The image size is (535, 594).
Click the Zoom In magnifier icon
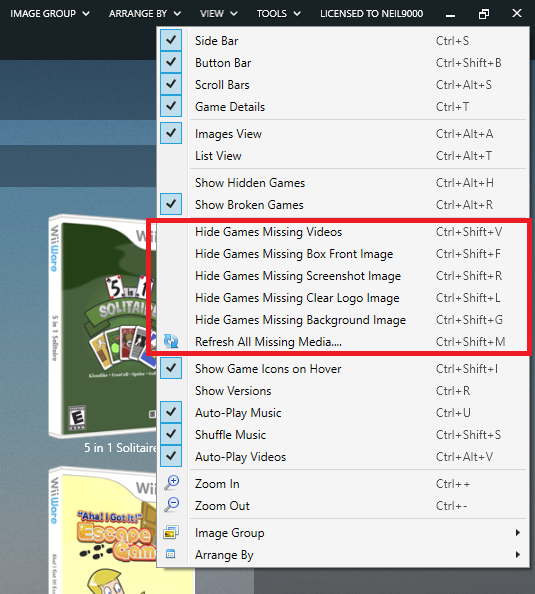pyautogui.click(x=171, y=483)
